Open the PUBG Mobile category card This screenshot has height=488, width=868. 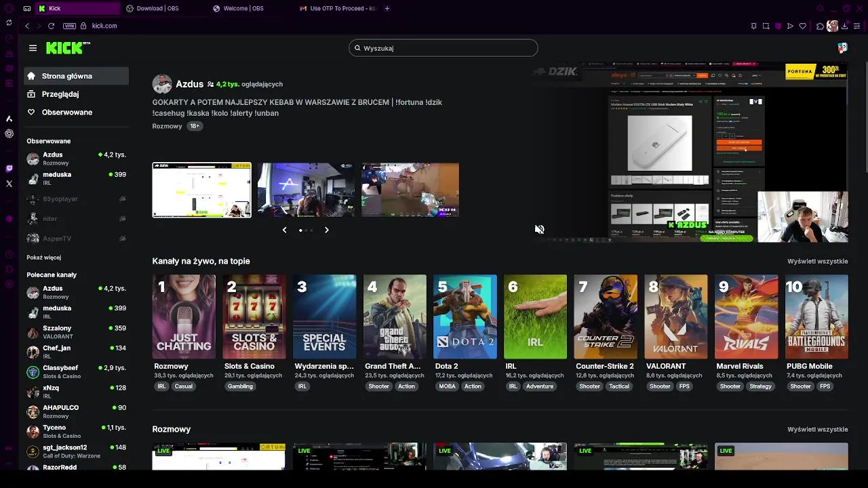[816, 317]
